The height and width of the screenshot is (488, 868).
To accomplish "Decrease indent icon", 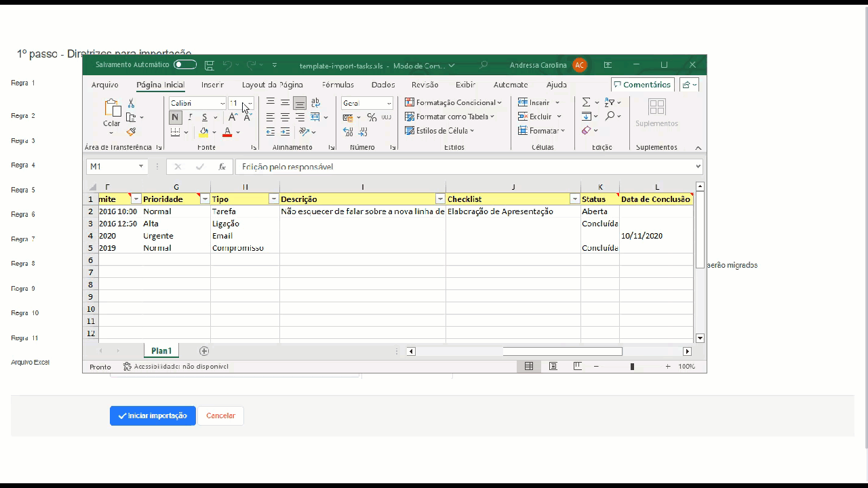I will coord(271,132).
